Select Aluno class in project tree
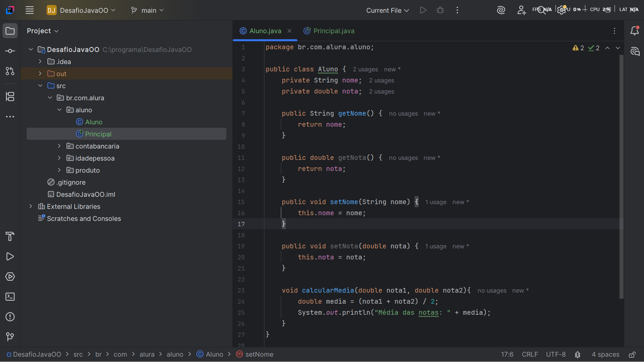The image size is (644, 362). tap(89, 122)
